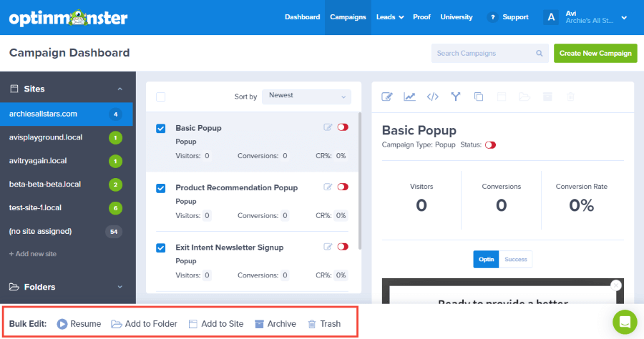Click the account avatar letter A

[551, 17]
